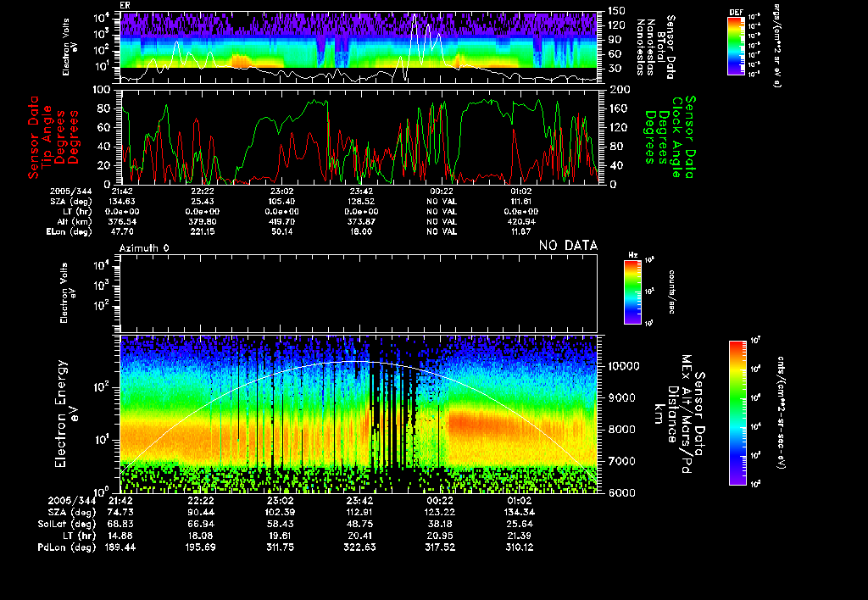The width and height of the screenshot is (868, 600).
Task: Click the 10000 km distance tick label
Action: [623, 366]
